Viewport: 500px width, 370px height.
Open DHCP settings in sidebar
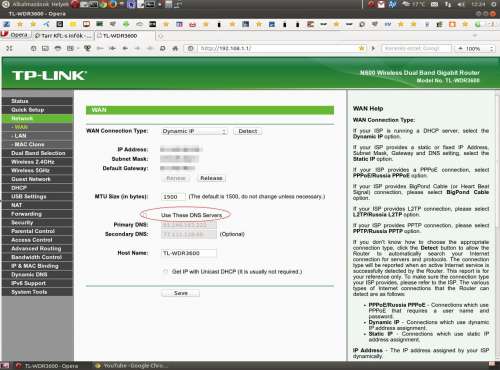click(37, 188)
